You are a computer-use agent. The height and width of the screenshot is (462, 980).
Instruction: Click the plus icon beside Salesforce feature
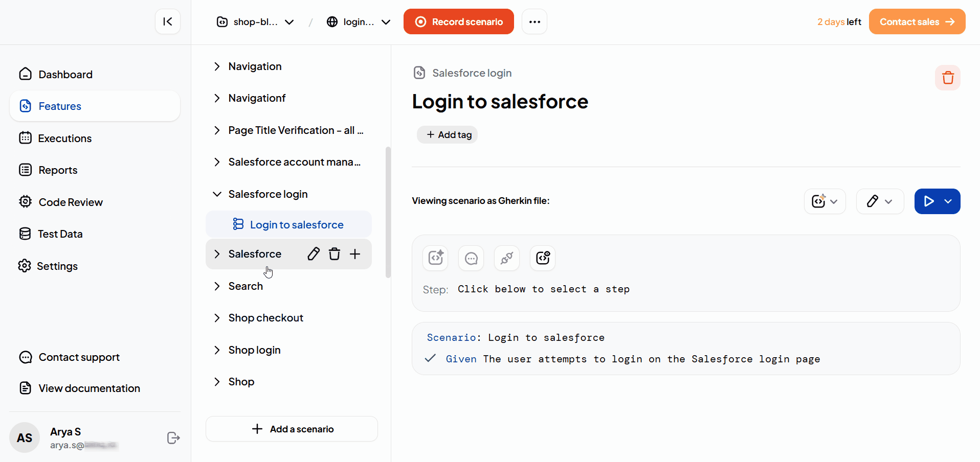(355, 254)
